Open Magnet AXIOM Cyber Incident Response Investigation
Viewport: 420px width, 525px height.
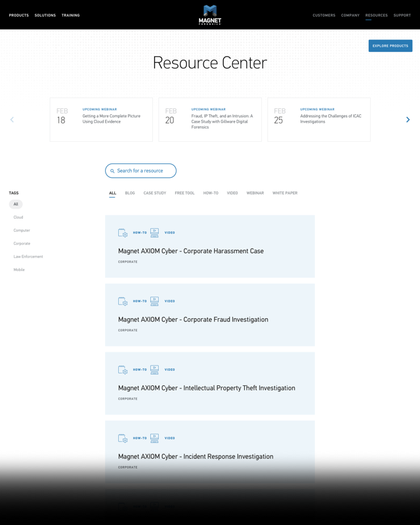(196, 456)
